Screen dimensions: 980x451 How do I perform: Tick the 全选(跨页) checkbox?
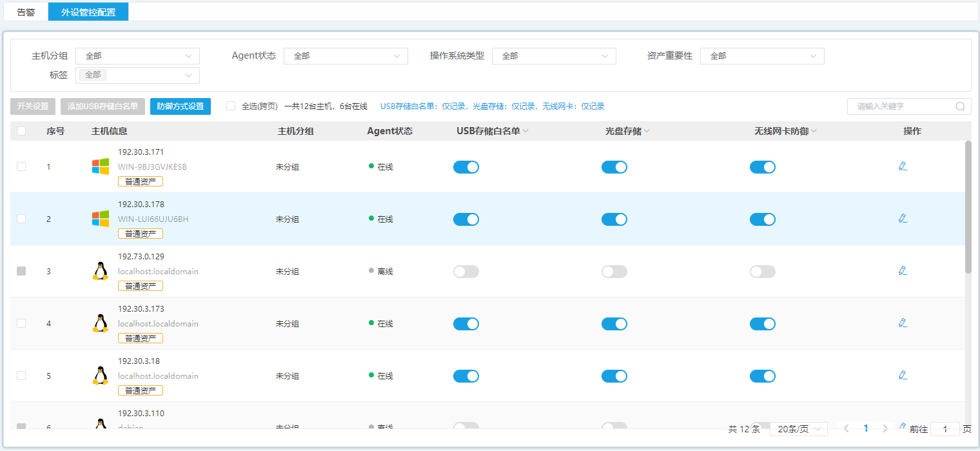231,106
